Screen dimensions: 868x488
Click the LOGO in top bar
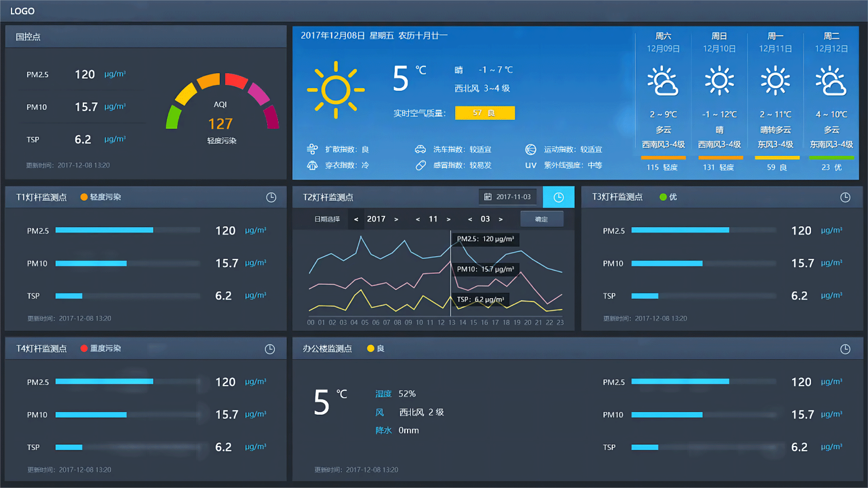tap(22, 11)
